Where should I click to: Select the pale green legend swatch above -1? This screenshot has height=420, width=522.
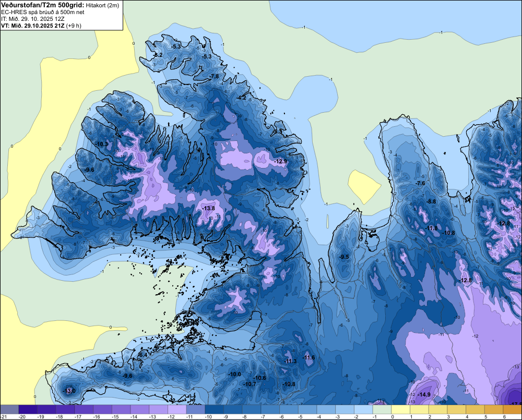[x=382, y=409]
